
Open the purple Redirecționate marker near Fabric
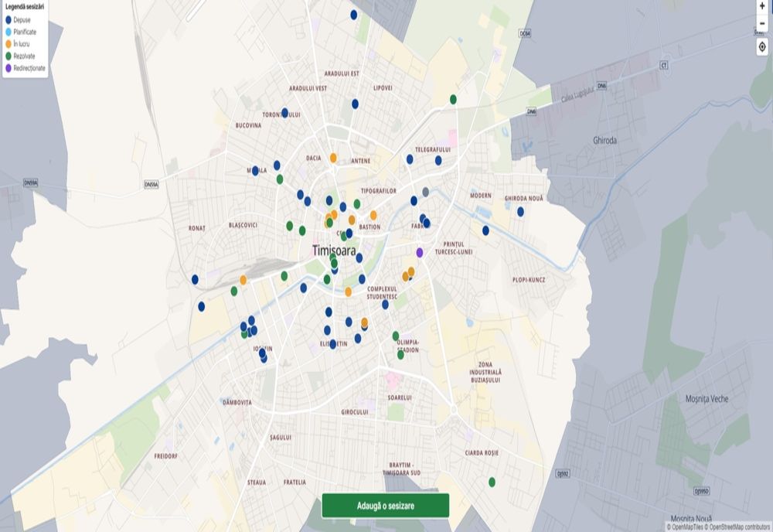[x=420, y=253]
